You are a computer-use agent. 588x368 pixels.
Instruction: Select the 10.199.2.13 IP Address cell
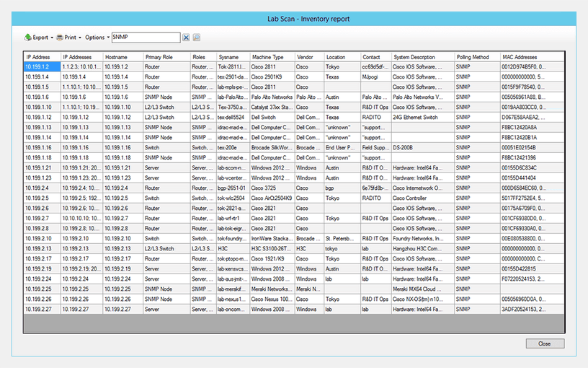pyautogui.click(x=43, y=249)
